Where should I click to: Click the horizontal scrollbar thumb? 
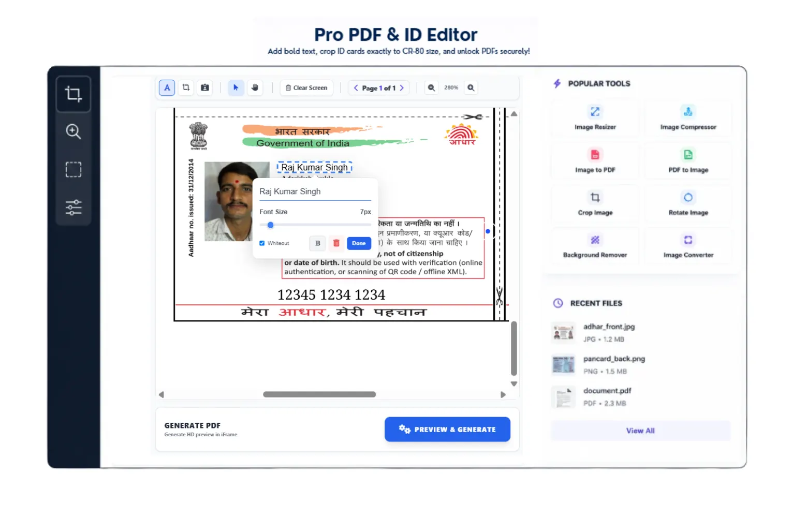[319, 394]
